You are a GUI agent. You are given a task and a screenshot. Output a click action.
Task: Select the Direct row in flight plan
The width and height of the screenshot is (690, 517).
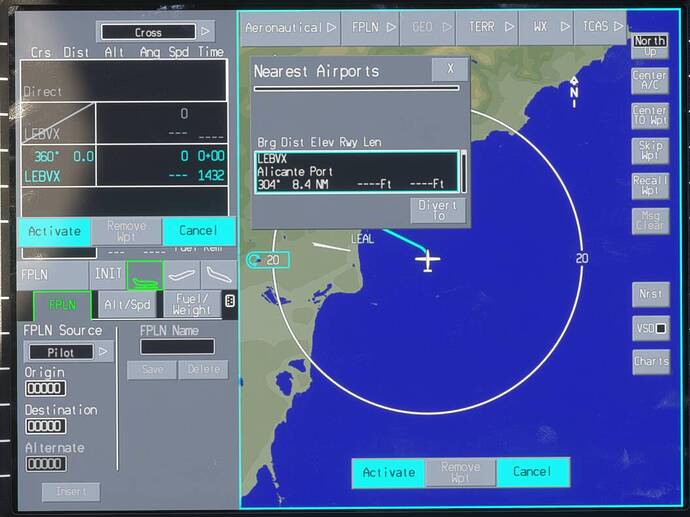(x=123, y=81)
